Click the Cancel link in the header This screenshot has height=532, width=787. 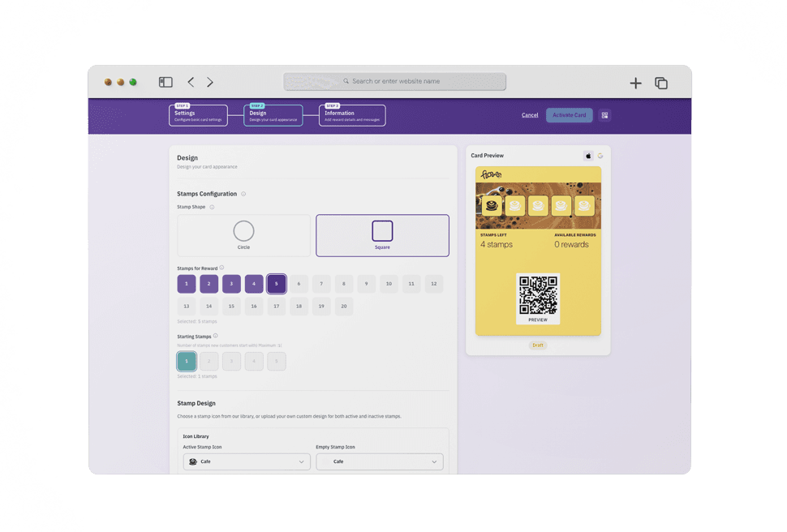(x=530, y=114)
